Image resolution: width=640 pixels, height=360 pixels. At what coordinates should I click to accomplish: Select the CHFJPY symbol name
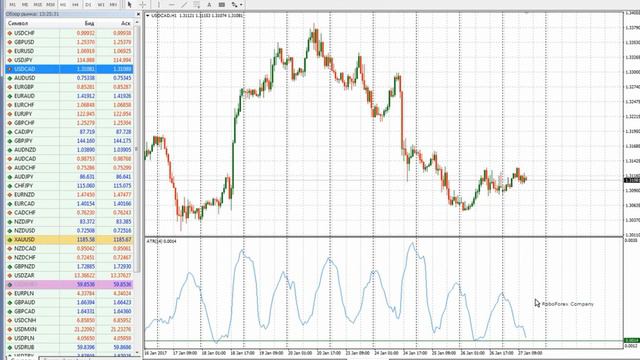pyautogui.click(x=24, y=186)
